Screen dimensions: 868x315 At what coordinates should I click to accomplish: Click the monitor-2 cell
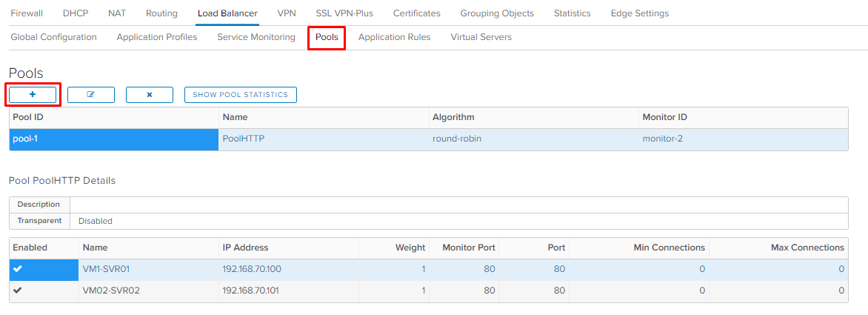click(x=744, y=139)
